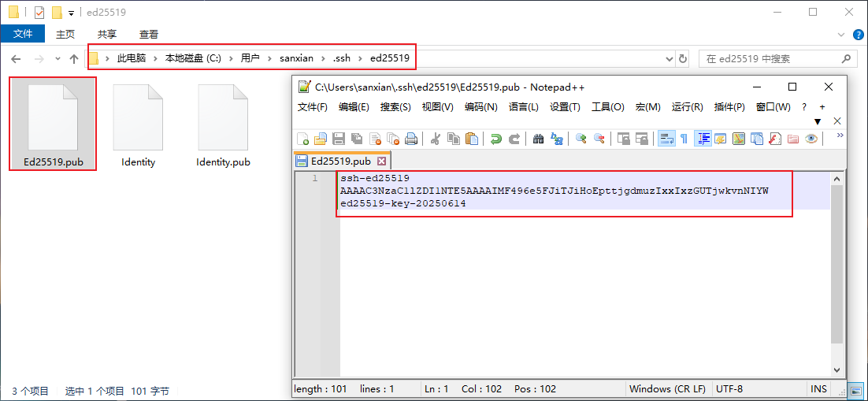Click the Zoom in magnifier icon
This screenshot has width=868, height=401.
[x=581, y=139]
